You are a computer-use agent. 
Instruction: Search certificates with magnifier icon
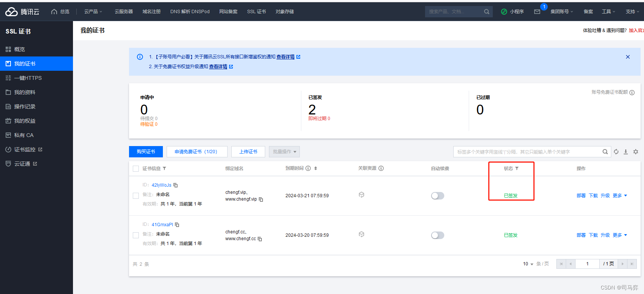click(605, 152)
